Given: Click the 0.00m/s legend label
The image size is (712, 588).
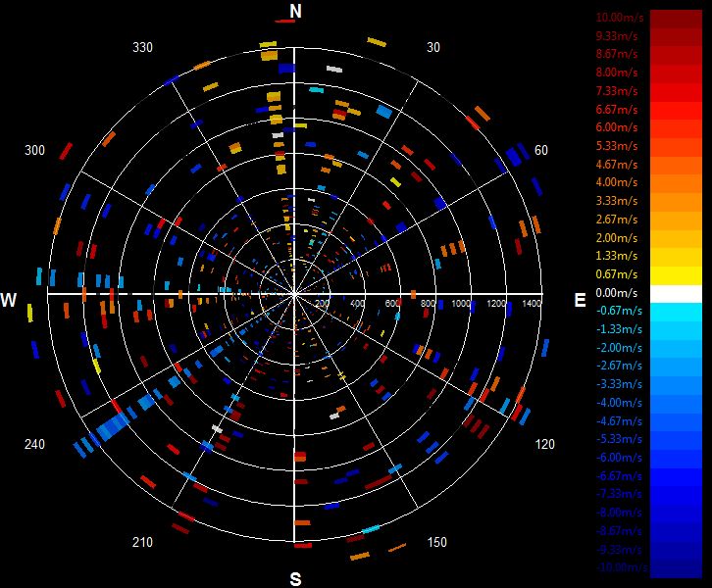Looking at the screenshot, I should pyautogui.click(x=617, y=293).
